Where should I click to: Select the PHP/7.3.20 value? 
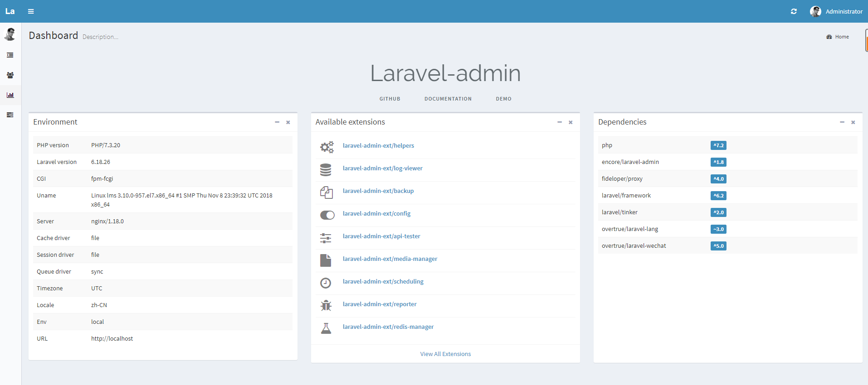(x=106, y=145)
